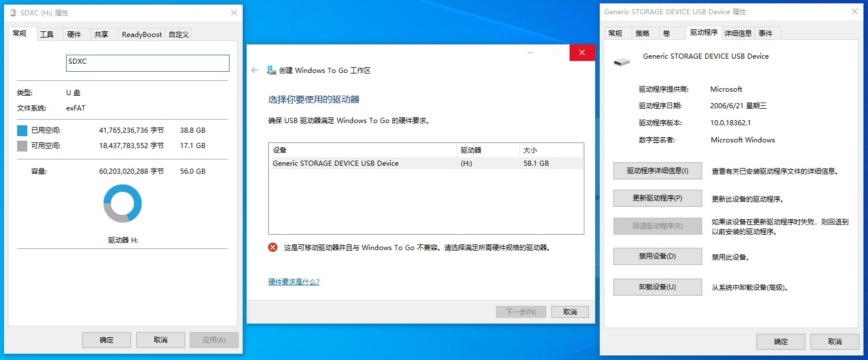Select the Generic STORAGE DEVICE USB Device row
This screenshot has width=868, height=360.
click(x=426, y=163)
